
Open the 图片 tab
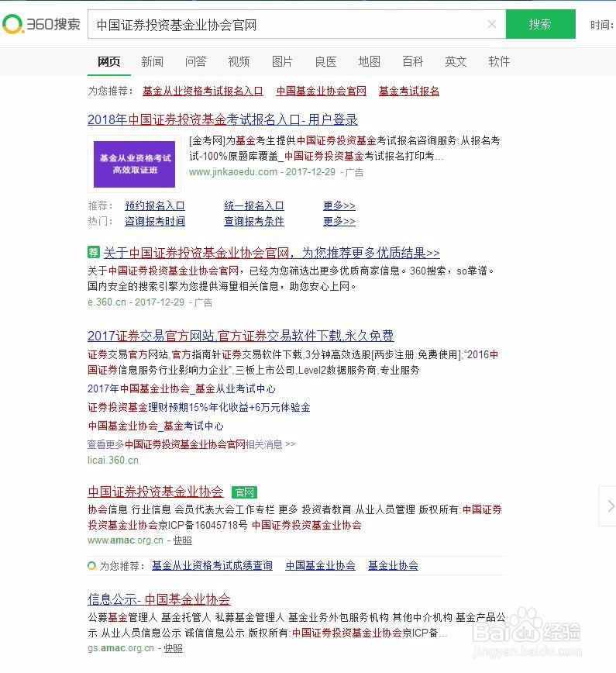tap(282, 61)
